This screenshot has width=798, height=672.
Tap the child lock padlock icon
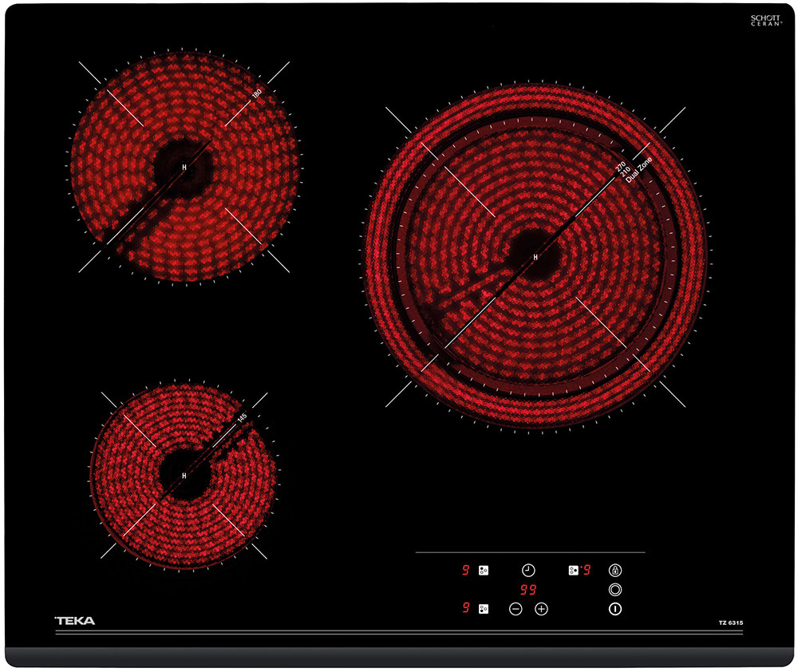[614, 571]
